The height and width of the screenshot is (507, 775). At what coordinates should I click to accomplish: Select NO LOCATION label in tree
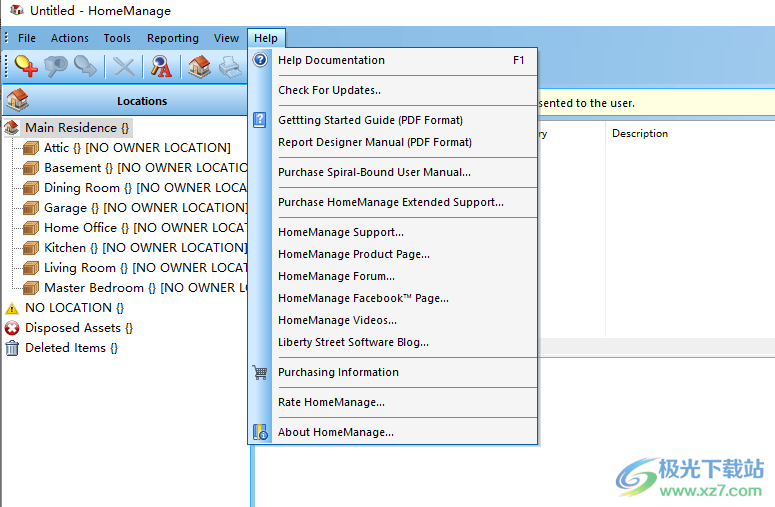[75, 308]
